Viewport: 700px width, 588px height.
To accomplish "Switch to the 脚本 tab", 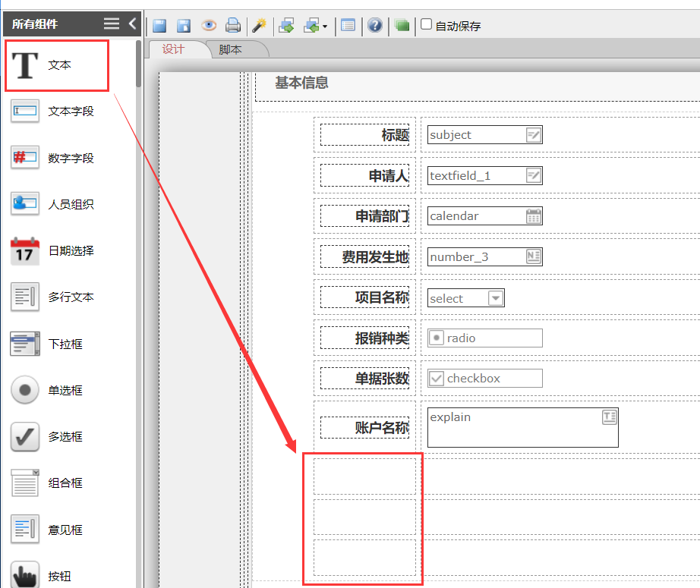I will tap(230, 49).
